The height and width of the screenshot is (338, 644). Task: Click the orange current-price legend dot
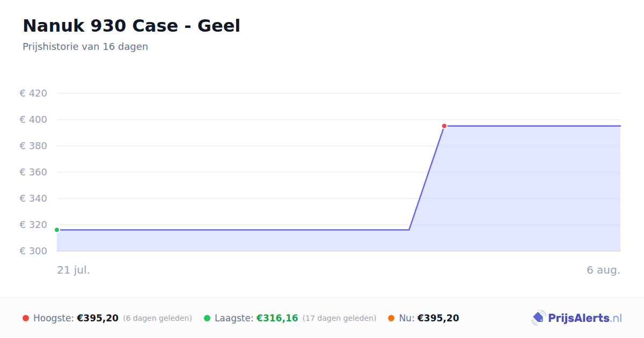(391, 318)
